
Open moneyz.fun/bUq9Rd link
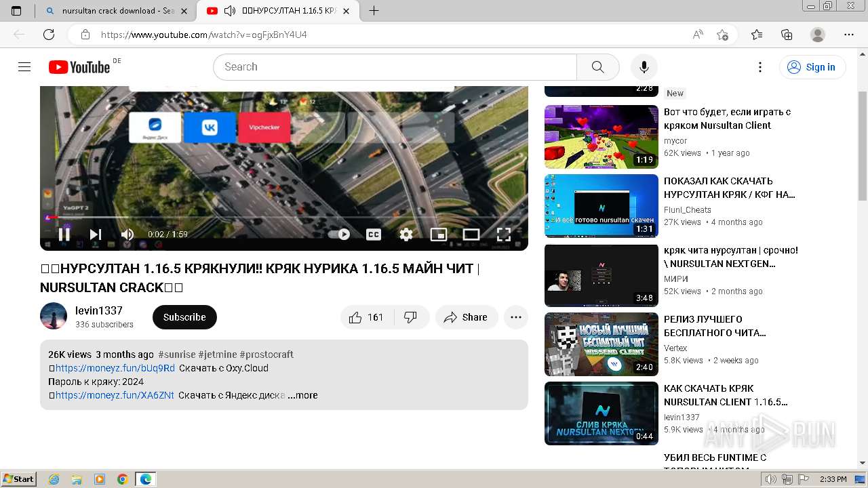click(115, 368)
